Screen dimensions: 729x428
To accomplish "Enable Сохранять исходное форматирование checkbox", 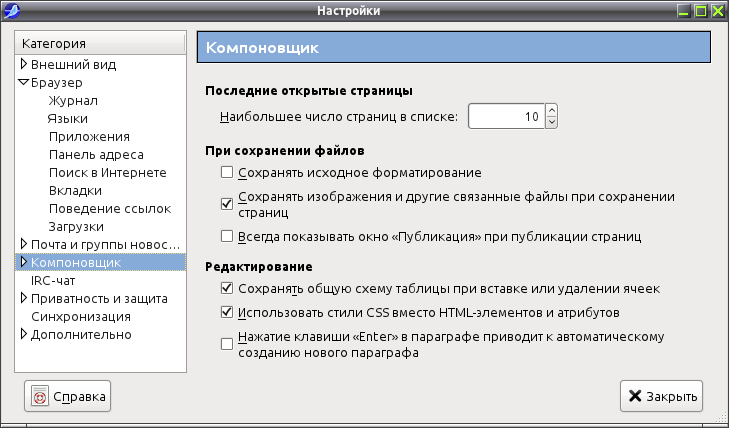I will [x=227, y=172].
